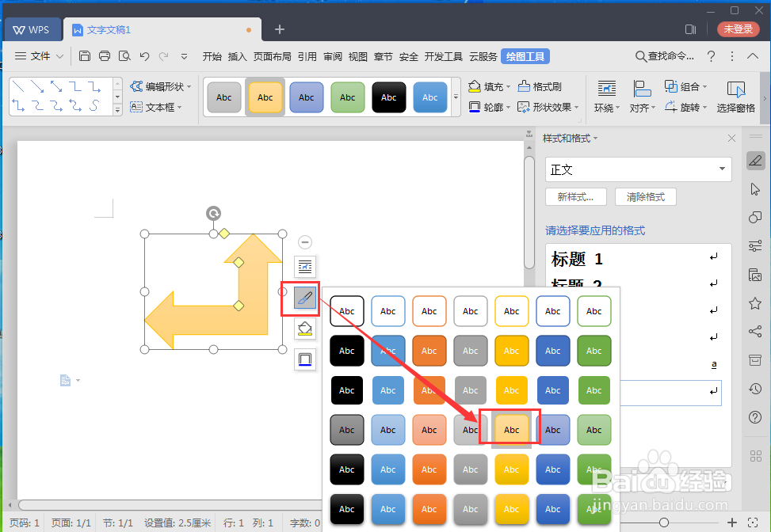
Task: Open the 插入 Insert tab
Action: (238, 56)
